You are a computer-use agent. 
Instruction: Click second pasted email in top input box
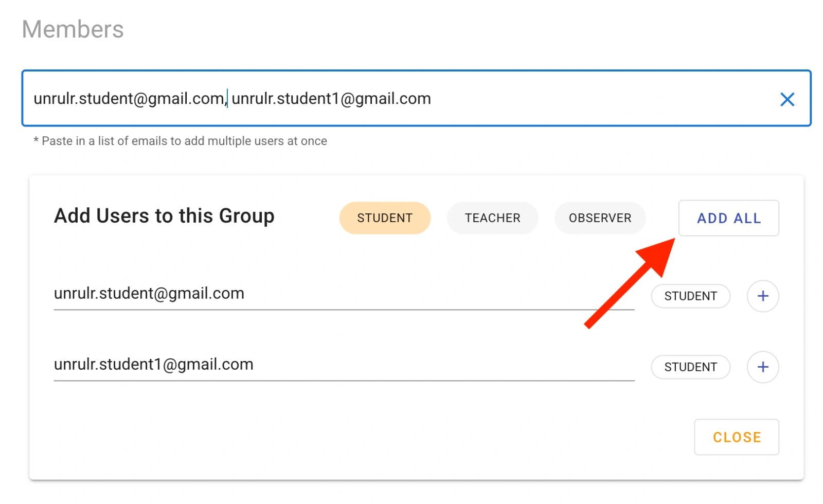[331, 99]
